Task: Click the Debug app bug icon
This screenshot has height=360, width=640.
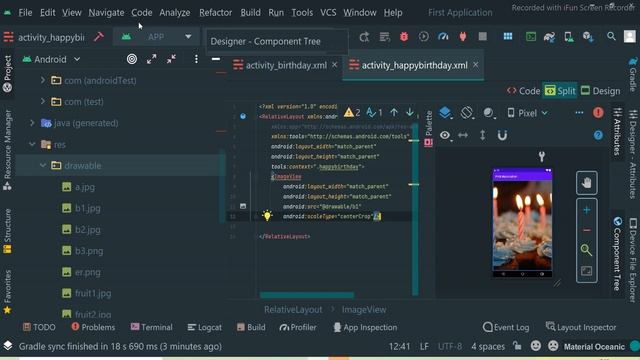Action: (404, 37)
